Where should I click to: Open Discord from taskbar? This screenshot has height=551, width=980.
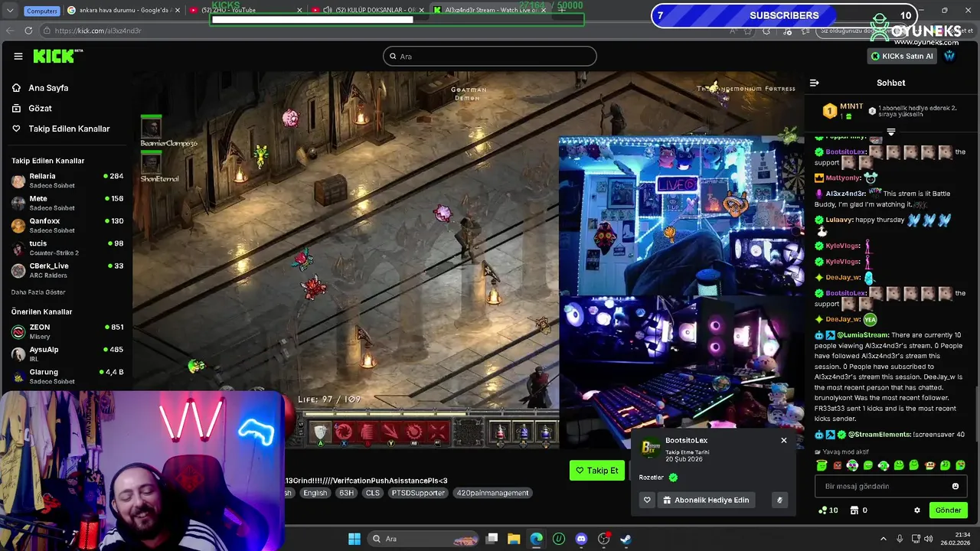coord(581,539)
